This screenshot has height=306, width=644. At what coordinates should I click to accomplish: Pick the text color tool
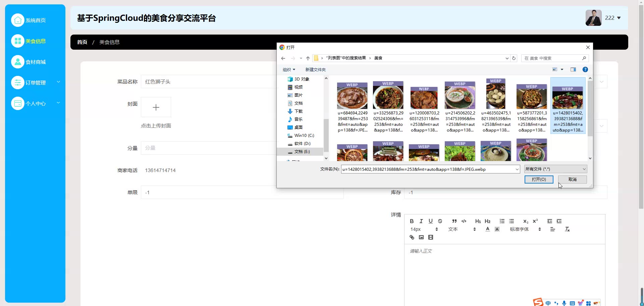pyautogui.click(x=487, y=229)
